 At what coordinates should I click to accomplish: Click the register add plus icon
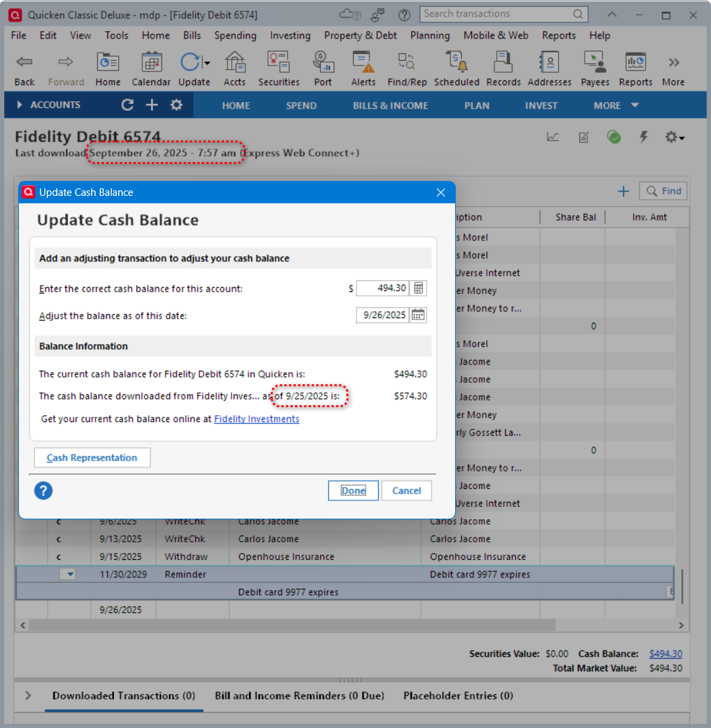coord(623,191)
